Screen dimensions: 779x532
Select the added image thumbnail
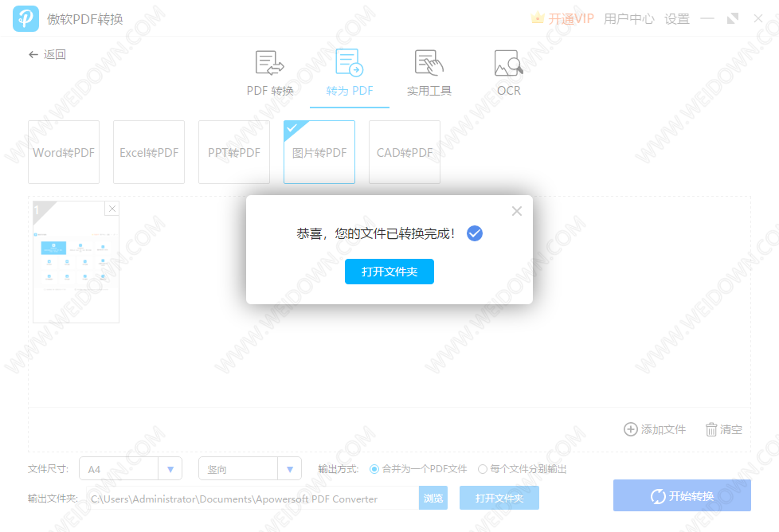pyautogui.click(x=76, y=262)
